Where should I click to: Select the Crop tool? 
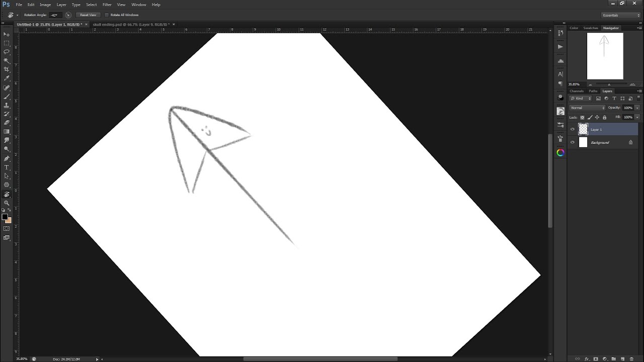point(7,69)
